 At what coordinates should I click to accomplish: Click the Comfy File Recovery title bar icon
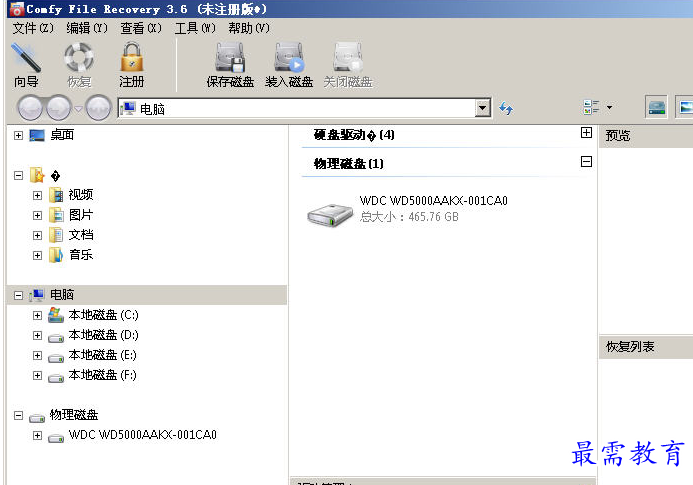[x=17, y=9]
